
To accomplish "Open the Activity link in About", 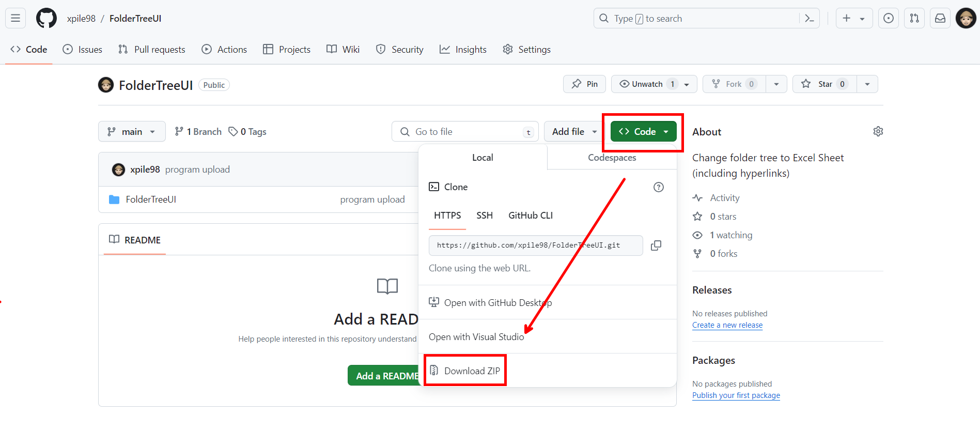I will coord(716,198).
